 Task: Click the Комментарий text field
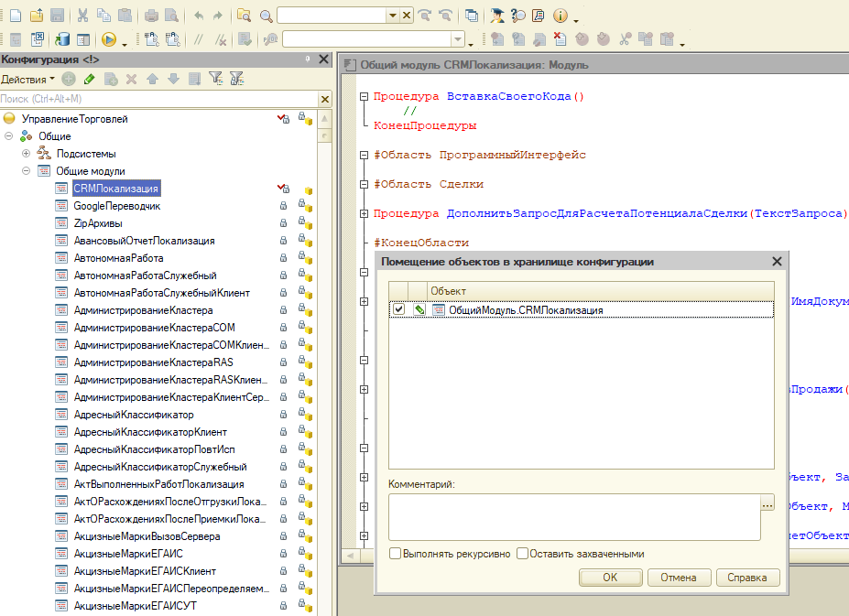click(573, 518)
